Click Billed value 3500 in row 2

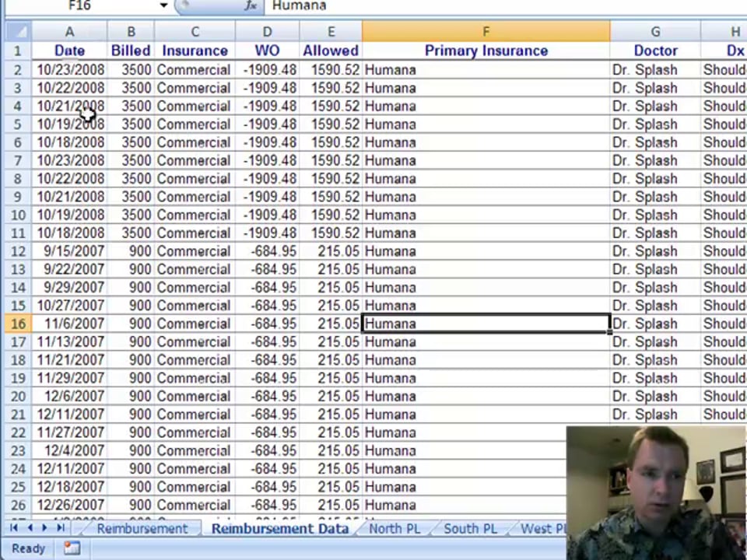click(x=131, y=70)
